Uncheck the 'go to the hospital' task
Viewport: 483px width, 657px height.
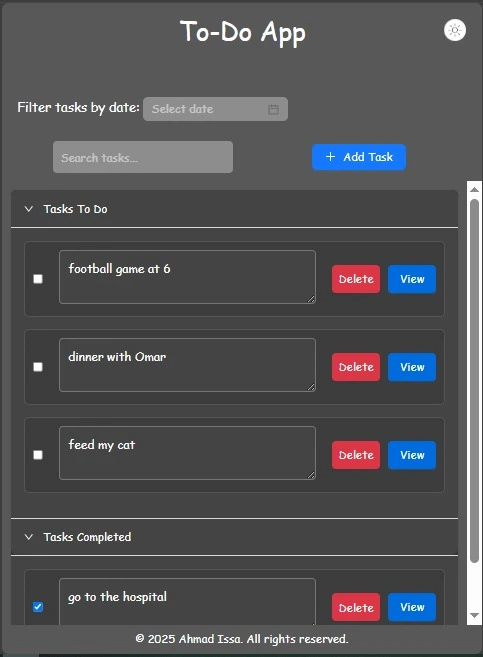point(38,607)
